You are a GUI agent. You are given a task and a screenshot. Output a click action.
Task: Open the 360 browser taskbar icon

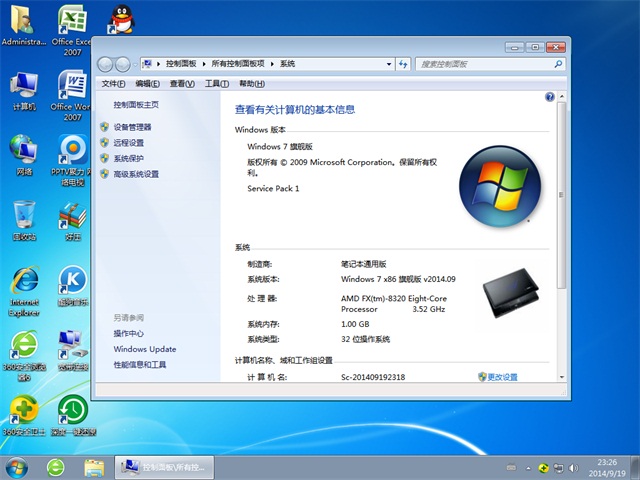click(56, 468)
